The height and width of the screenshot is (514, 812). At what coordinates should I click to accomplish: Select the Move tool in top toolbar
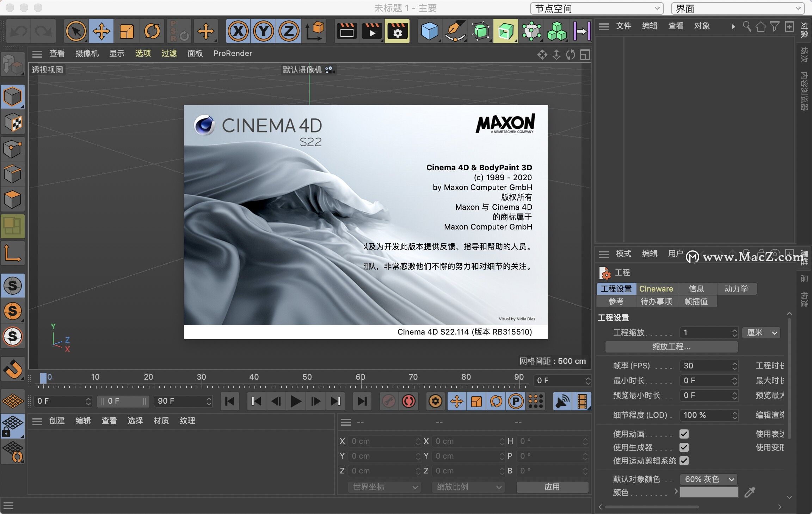point(101,31)
